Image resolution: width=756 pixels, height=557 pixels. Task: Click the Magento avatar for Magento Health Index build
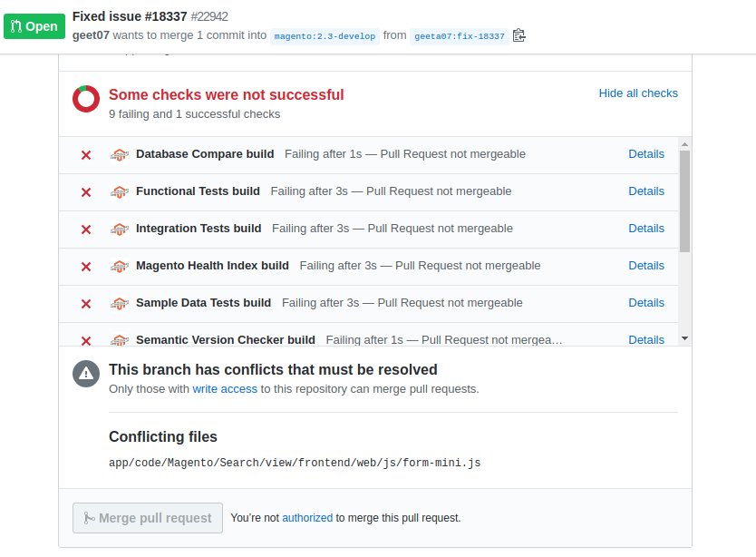coord(119,267)
